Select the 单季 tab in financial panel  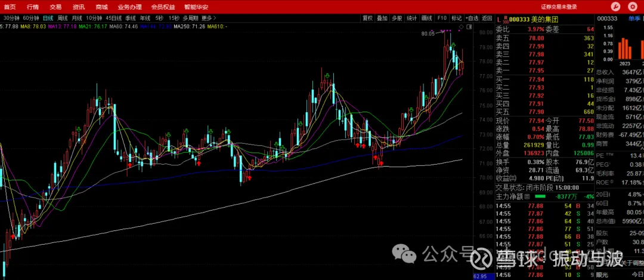click(x=634, y=19)
